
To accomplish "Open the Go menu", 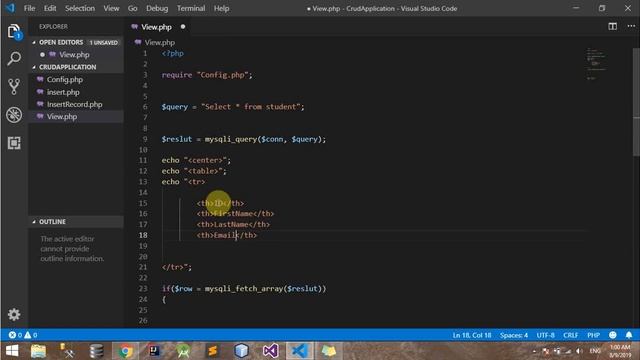I will pos(133,8).
